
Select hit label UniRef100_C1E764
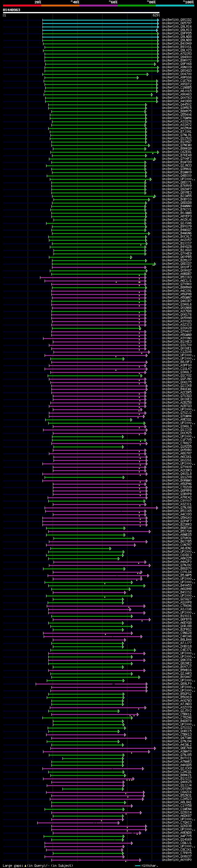pos(177,81)
